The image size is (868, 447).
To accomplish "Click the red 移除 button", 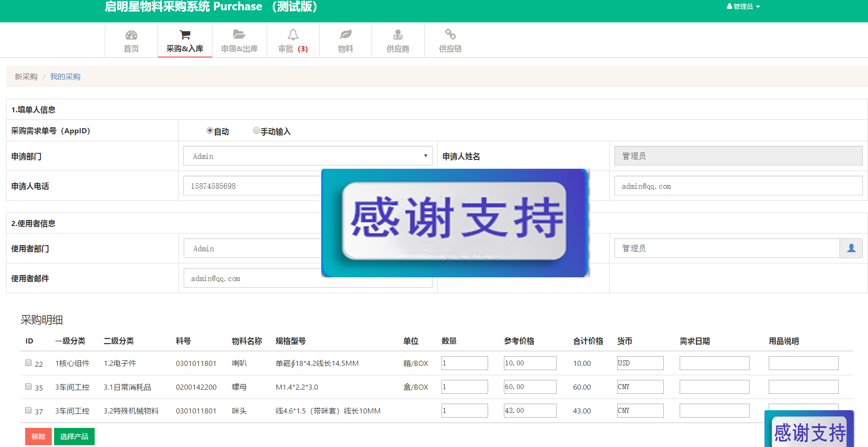I will (38, 437).
